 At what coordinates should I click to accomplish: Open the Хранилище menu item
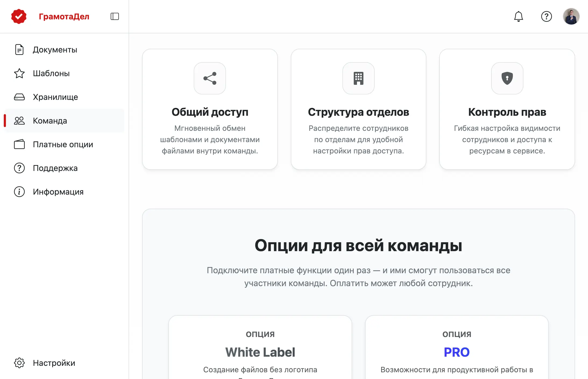tap(64, 97)
